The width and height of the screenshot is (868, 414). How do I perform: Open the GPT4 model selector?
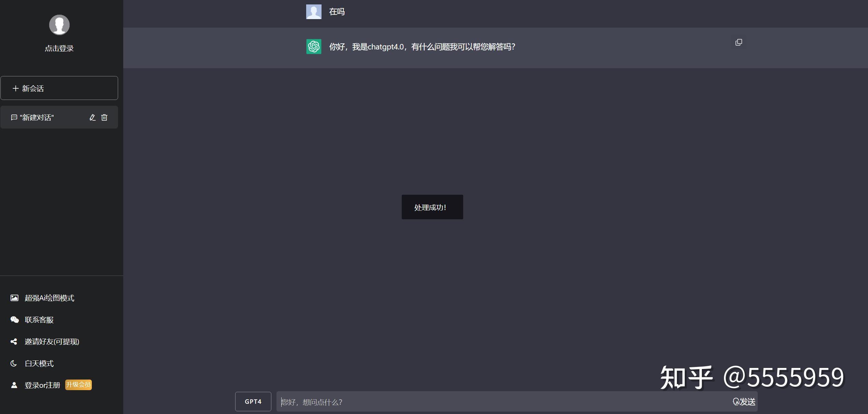[x=253, y=401]
